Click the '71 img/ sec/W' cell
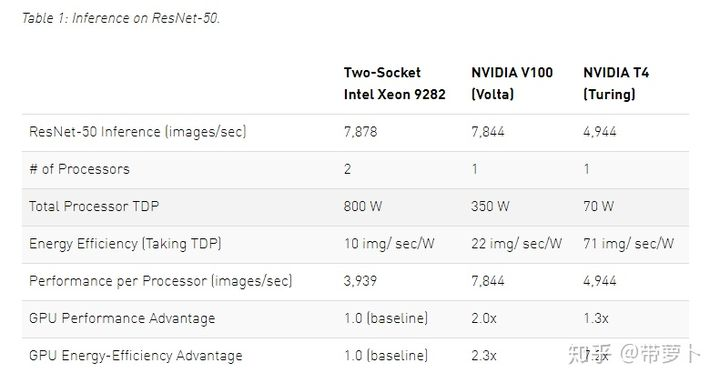This screenshot has width=720, height=383. (628, 243)
